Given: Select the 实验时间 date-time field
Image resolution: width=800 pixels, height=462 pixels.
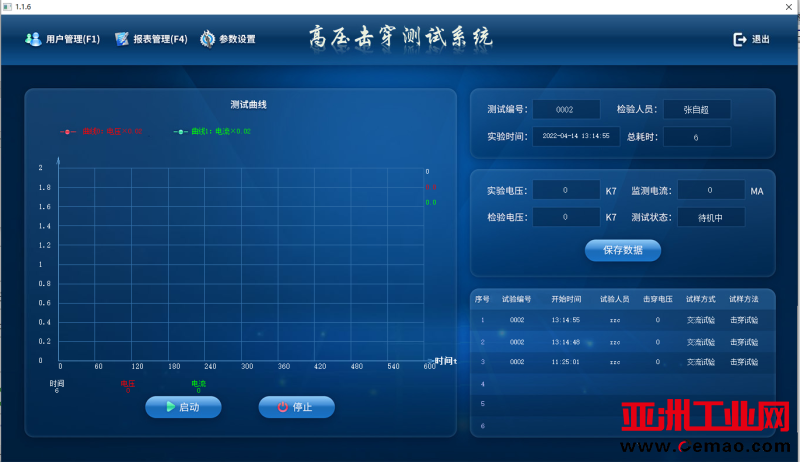Looking at the screenshot, I should (576, 136).
